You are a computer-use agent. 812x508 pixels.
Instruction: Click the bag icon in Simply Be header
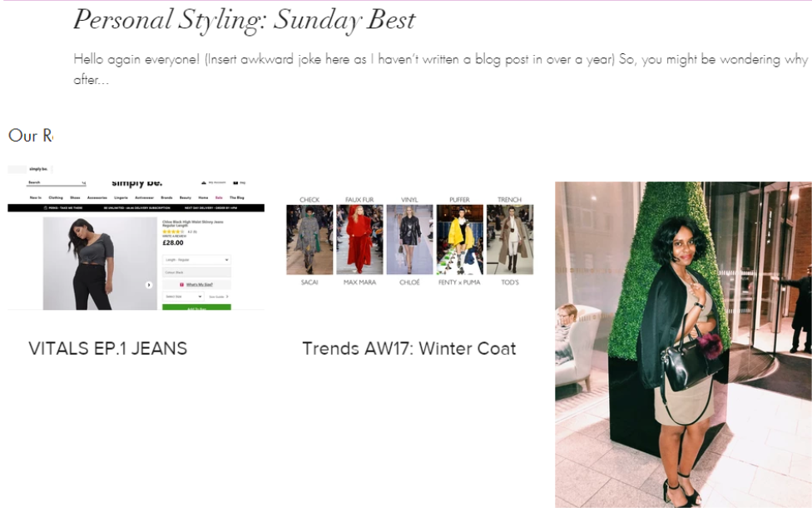click(x=235, y=183)
